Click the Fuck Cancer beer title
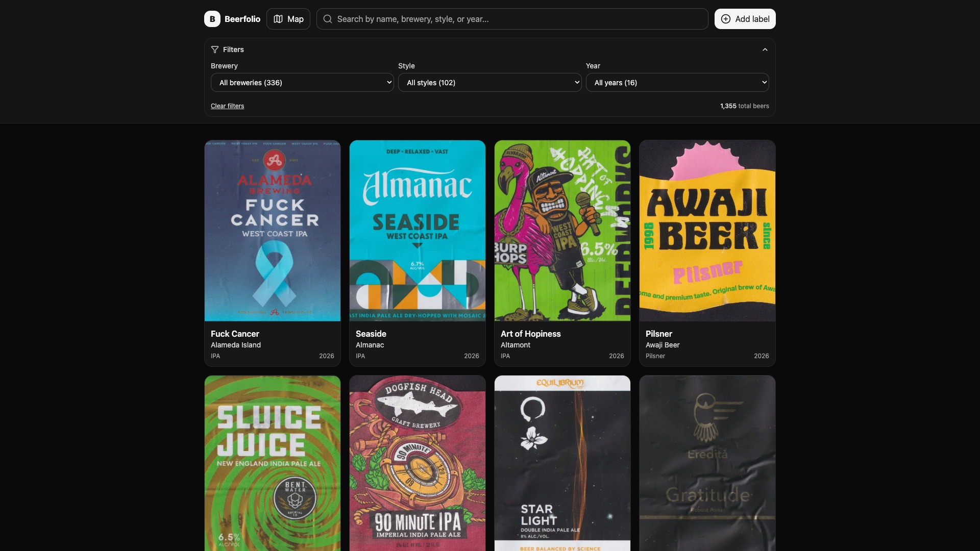The image size is (980, 551). 235,334
